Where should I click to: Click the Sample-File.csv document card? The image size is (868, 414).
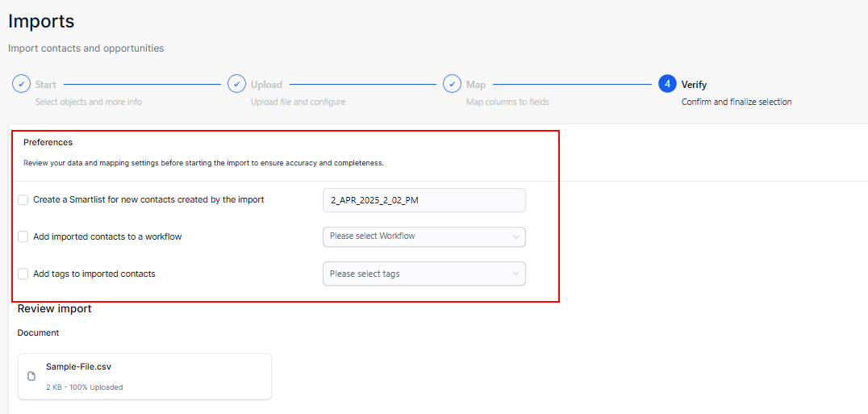pos(144,376)
